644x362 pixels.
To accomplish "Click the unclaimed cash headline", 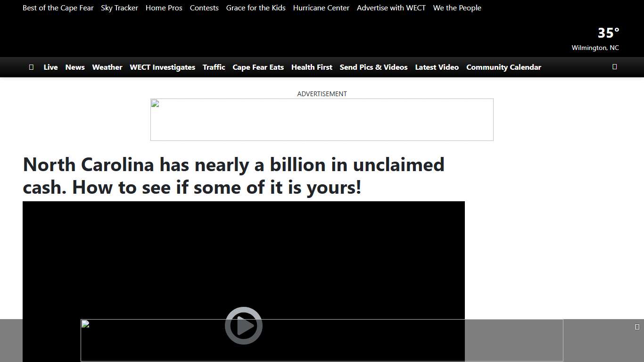I will pyautogui.click(x=233, y=176).
